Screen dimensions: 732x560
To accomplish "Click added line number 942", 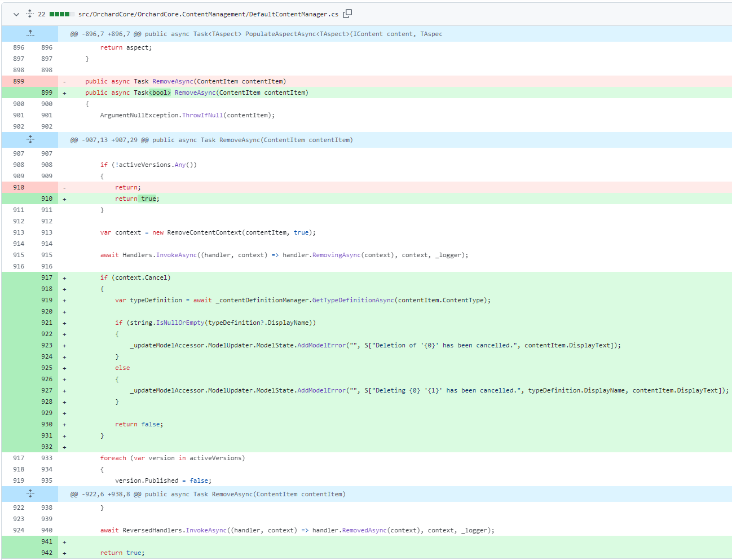I will (47, 553).
